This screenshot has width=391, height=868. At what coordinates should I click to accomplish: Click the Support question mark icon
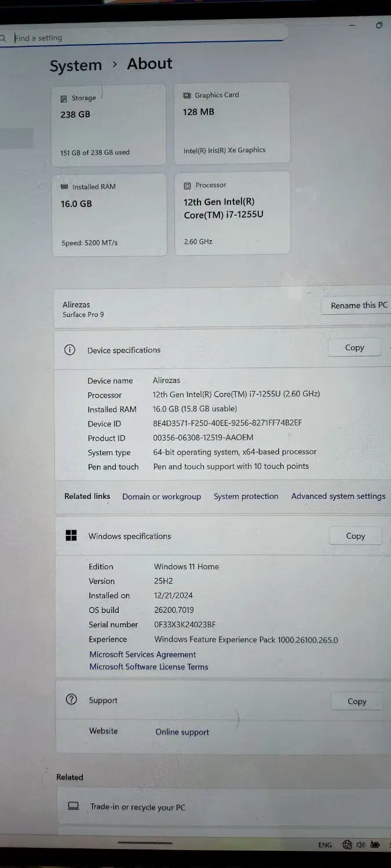(x=71, y=700)
